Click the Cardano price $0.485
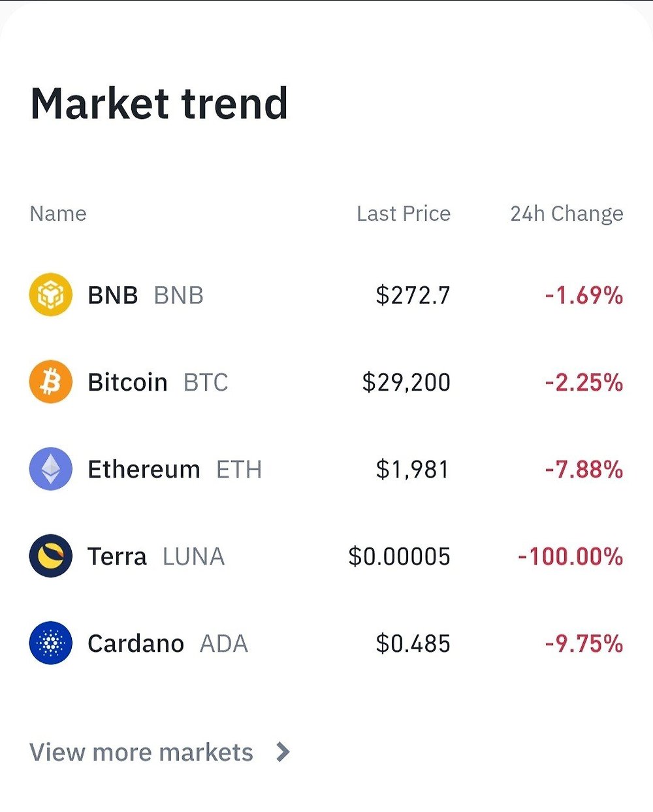The width and height of the screenshot is (653, 812). (413, 643)
